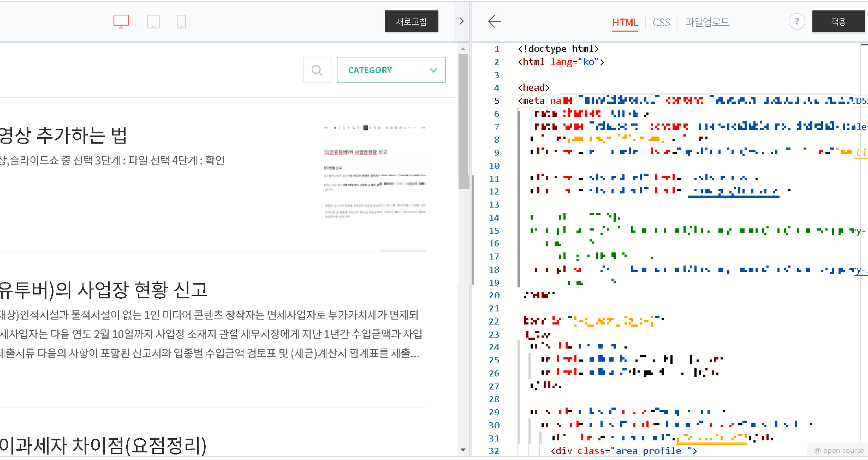Click the preview scrollbar up arrow
The image size is (868, 460).
point(463,49)
